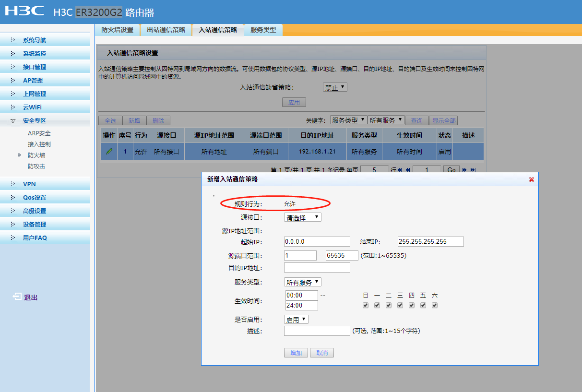Viewport: 582px width, 392px height.
Task: Open ARP安全 under 安全专区
Action: pyautogui.click(x=39, y=133)
